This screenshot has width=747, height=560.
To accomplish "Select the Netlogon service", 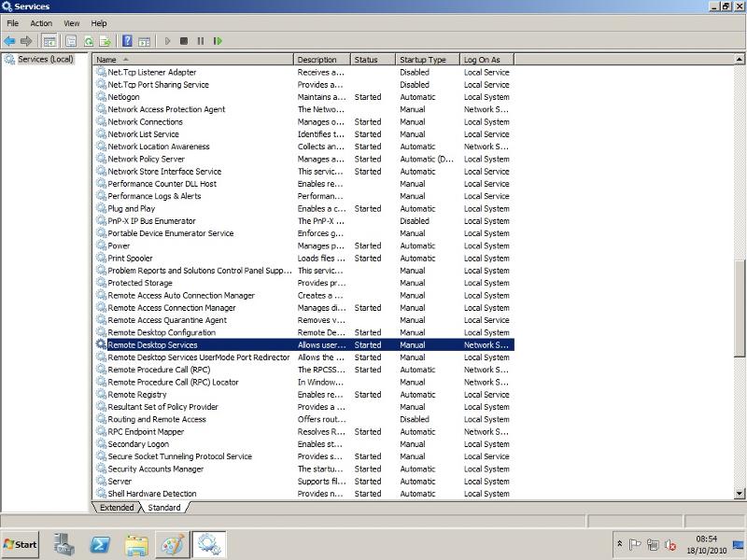I will 303,97.
